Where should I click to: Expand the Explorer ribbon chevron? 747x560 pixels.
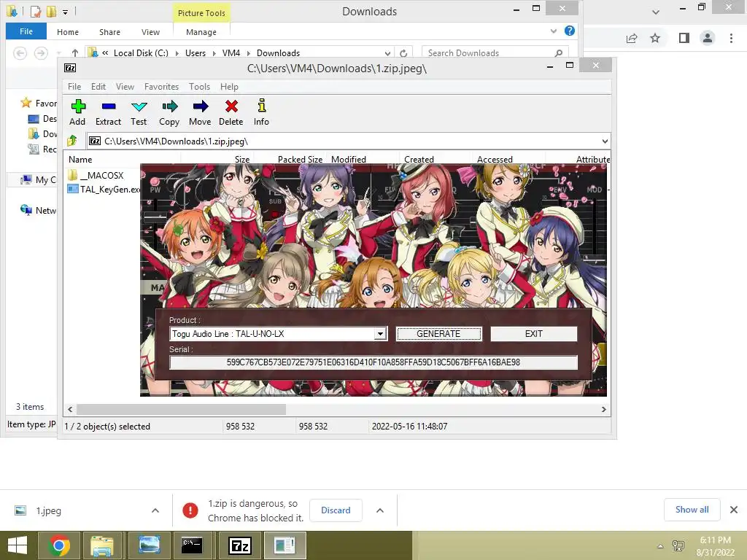[554, 31]
